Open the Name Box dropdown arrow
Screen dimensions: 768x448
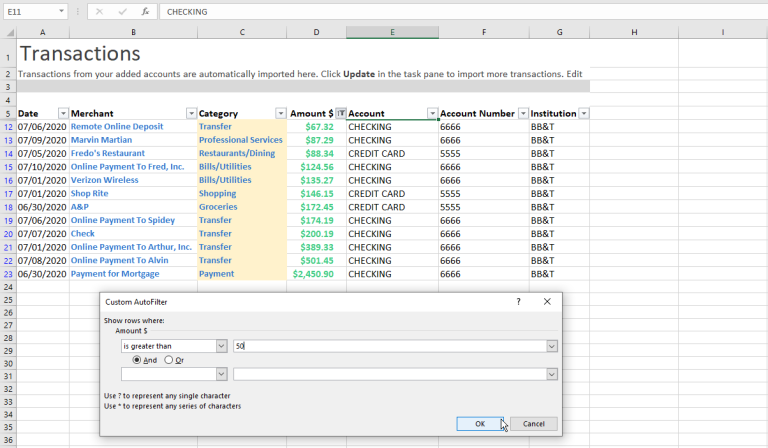61,11
